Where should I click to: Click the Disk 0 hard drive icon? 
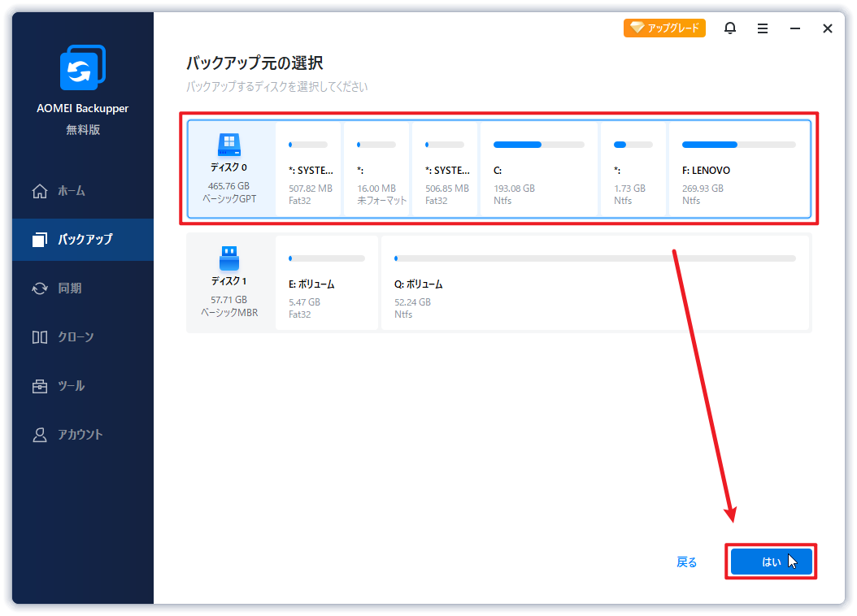coord(229,145)
